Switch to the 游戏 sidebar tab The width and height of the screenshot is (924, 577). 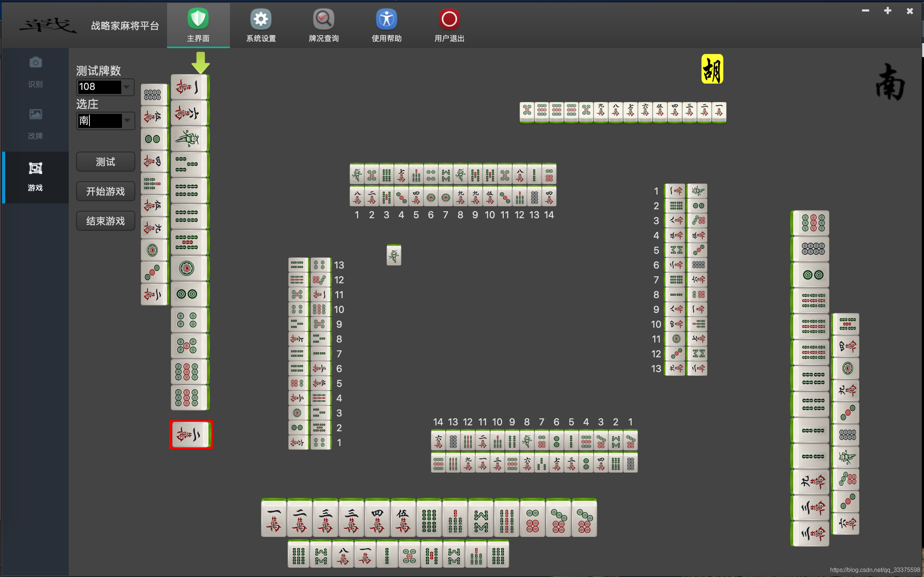click(35, 176)
